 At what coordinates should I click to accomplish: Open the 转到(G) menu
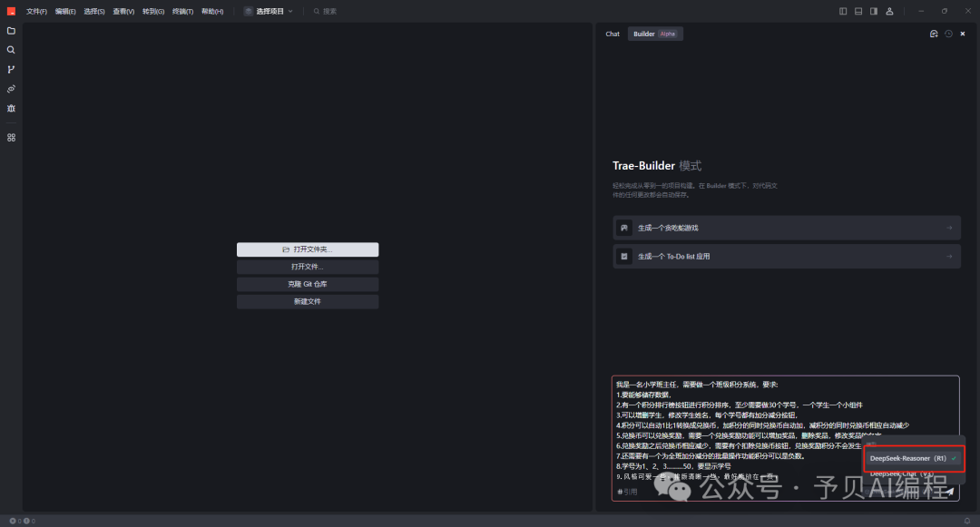(x=153, y=11)
